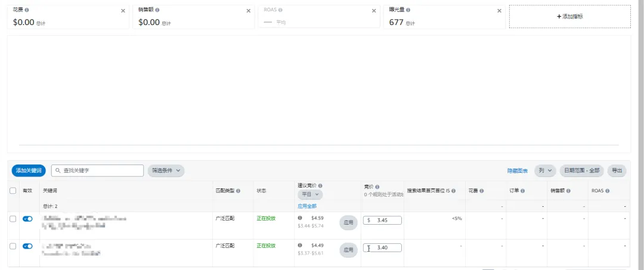Click the bid field showing 3.45
The height and width of the screenshot is (270, 644).
coord(382,221)
